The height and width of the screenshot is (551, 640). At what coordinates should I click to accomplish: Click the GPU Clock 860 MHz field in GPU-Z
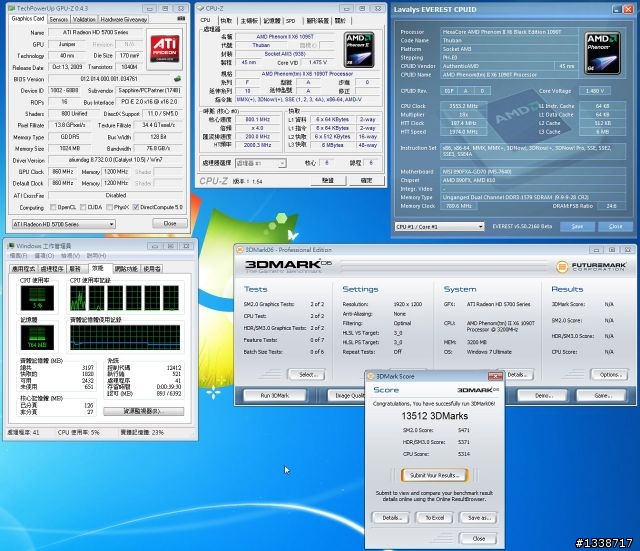coord(63,172)
